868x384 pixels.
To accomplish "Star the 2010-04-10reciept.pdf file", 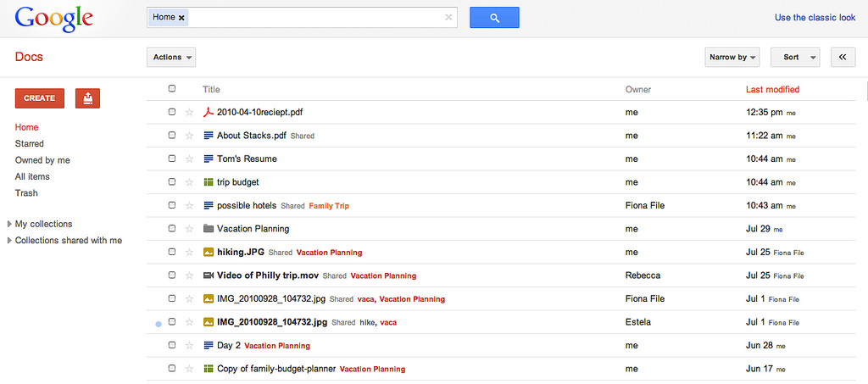I will pos(189,113).
